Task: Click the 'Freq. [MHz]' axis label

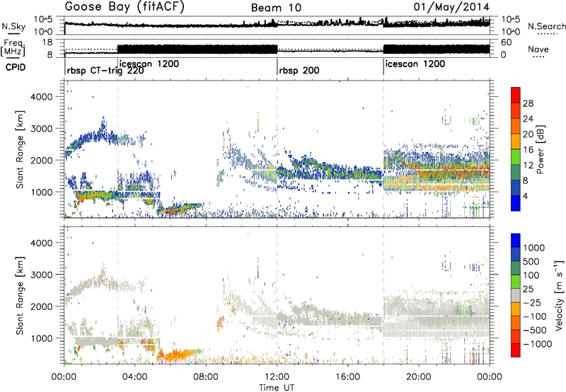Action: [13, 47]
